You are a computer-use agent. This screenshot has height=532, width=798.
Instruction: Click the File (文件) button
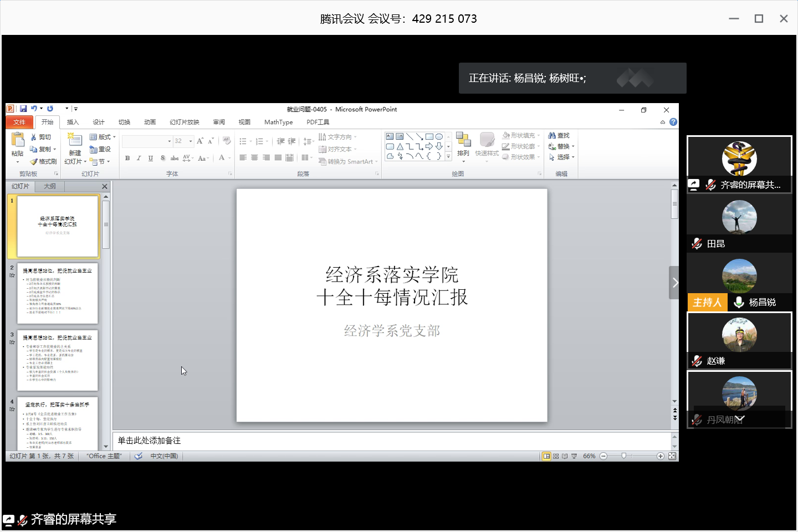(19, 122)
